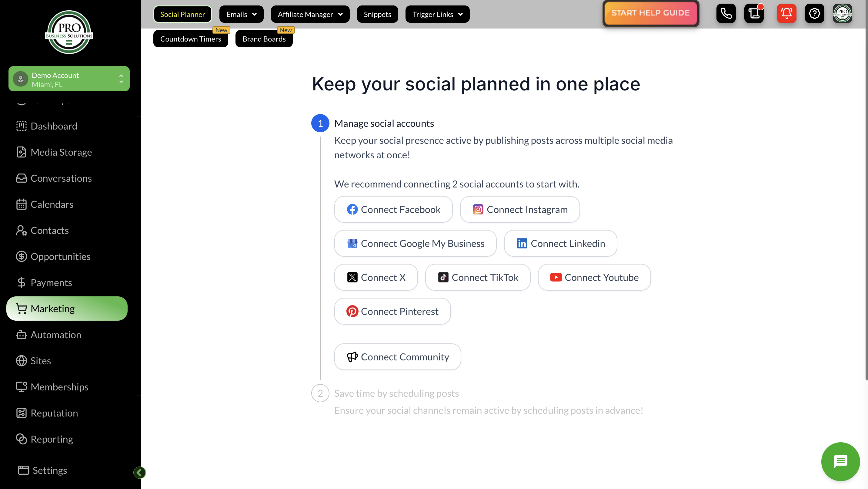The width and height of the screenshot is (868, 489).
Task: Click Connect Google My Business
Action: (x=415, y=244)
